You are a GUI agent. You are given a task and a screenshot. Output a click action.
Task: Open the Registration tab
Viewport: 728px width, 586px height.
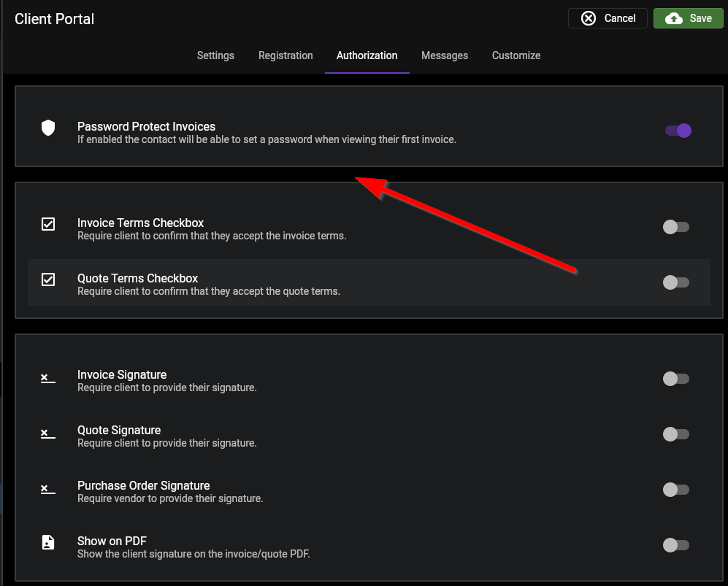click(x=286, y=55)
